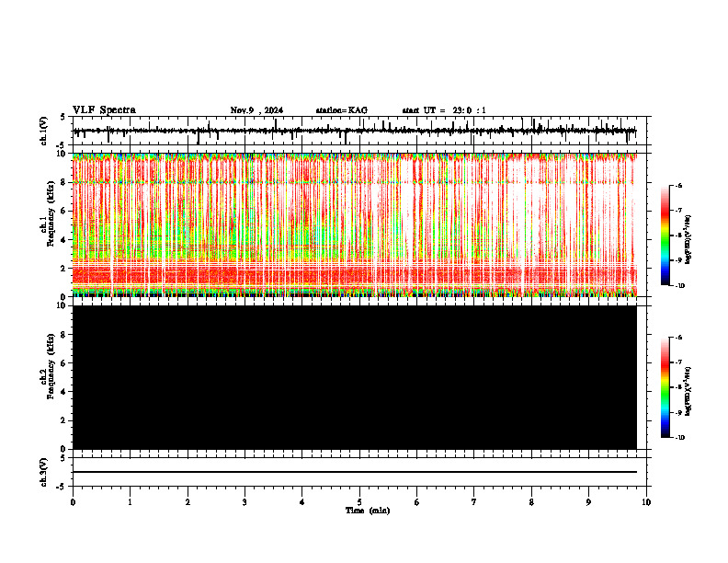Click the "ch.1(V)" waveform axis label
This screenshot has height=563, width=728.
pyautogui.click(x=44, y=131)
